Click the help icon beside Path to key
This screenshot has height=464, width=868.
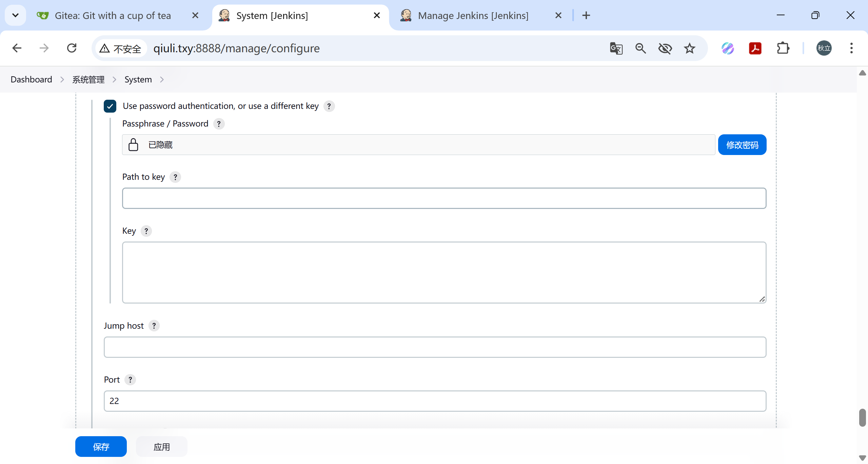175,177
